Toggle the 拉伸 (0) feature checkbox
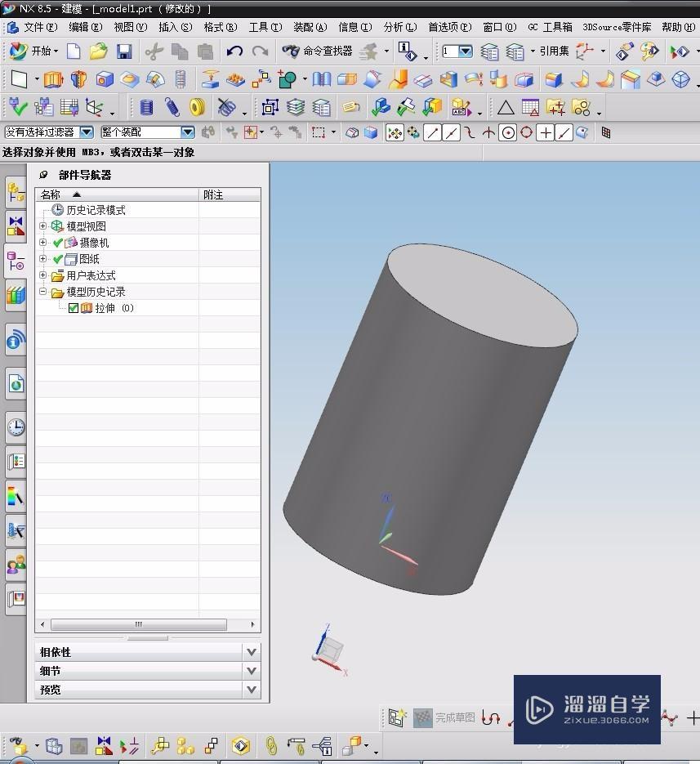Screen dimensions: 700x764 click(74, 308)
